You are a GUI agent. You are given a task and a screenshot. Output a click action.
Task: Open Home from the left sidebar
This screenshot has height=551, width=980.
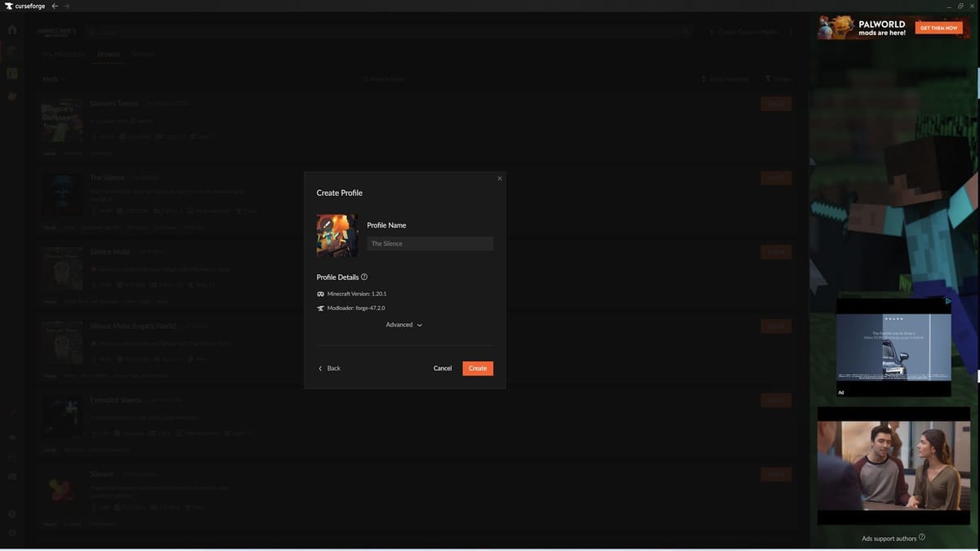(x=12, y=30)
